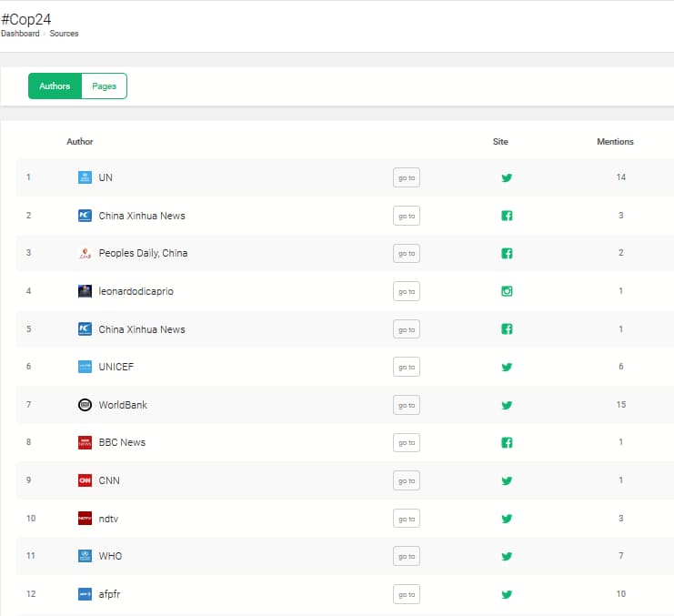
Task: Click 'go to' button for ndtv
Action: [x=407, y=519]
